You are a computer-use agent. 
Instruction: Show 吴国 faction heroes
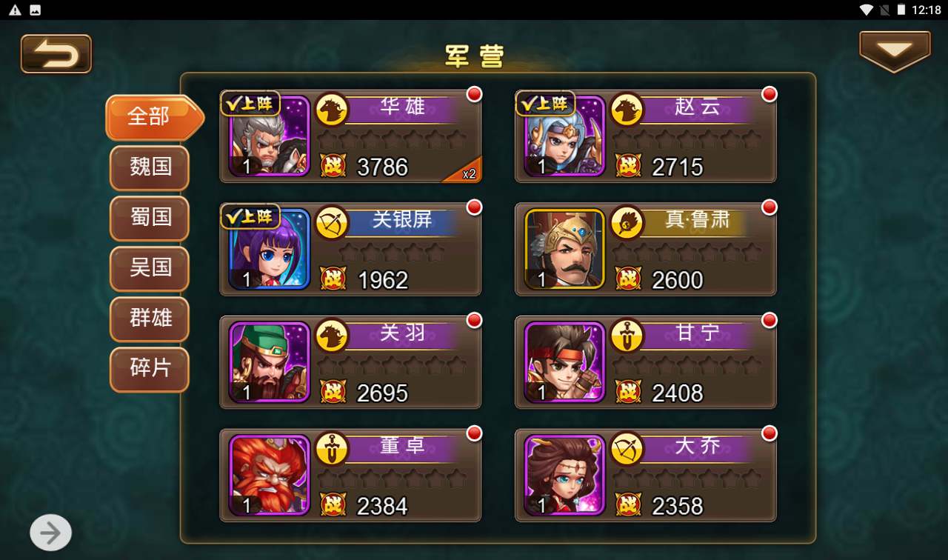tap(150, 268)
